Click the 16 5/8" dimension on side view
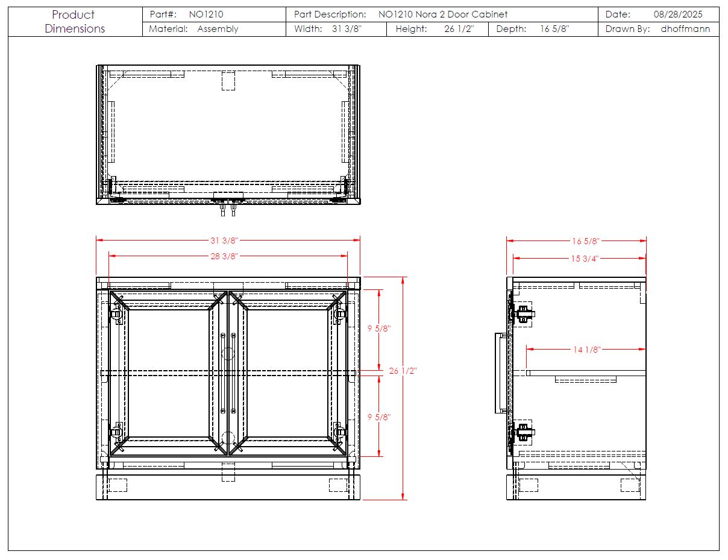This screenshot has width=728, height=560. 585,241
